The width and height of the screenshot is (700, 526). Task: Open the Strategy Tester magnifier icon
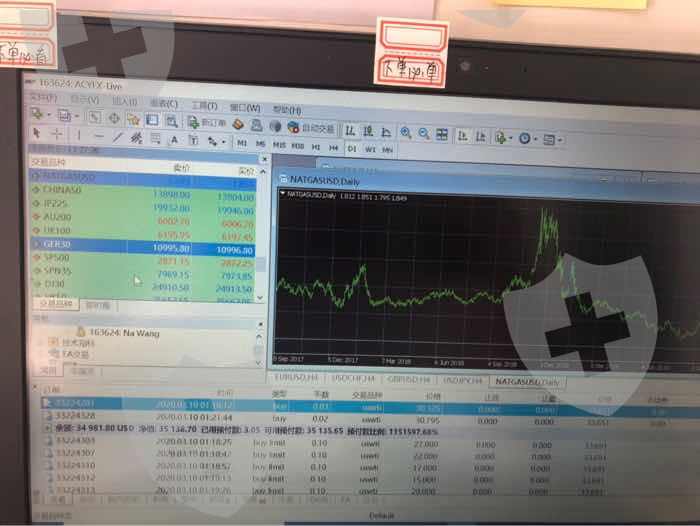coord(171,121)
